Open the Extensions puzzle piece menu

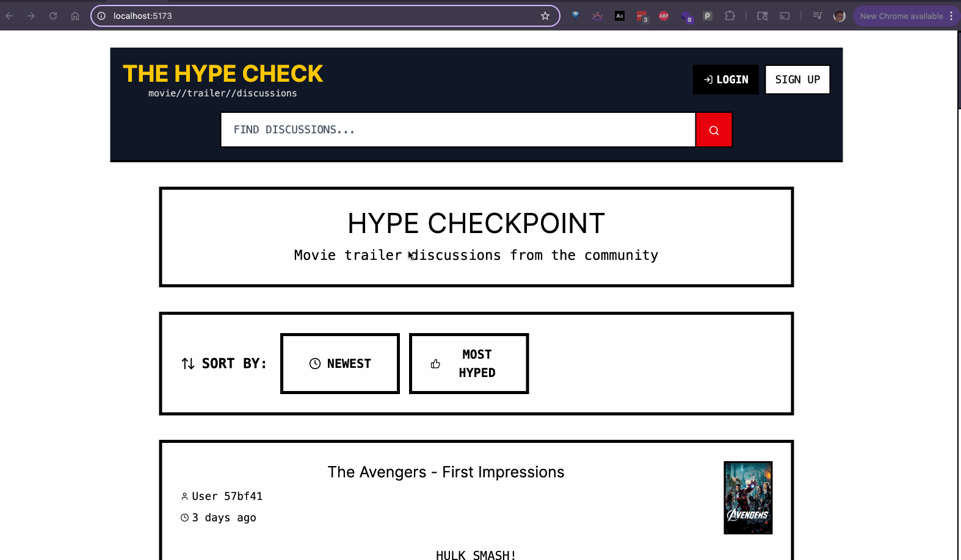pos(730,16)
